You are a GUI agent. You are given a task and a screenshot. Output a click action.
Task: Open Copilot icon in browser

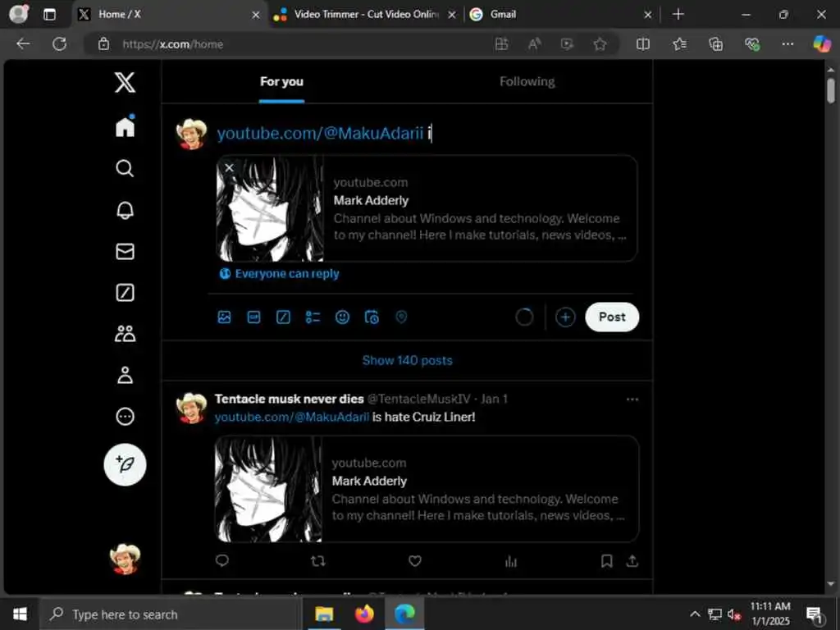tap(822, 44)
